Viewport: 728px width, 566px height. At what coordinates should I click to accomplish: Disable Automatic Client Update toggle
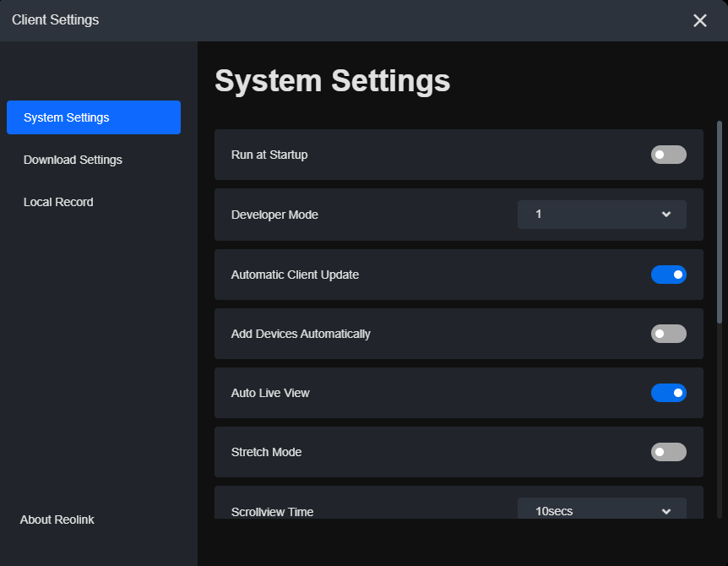pos(669,275)
